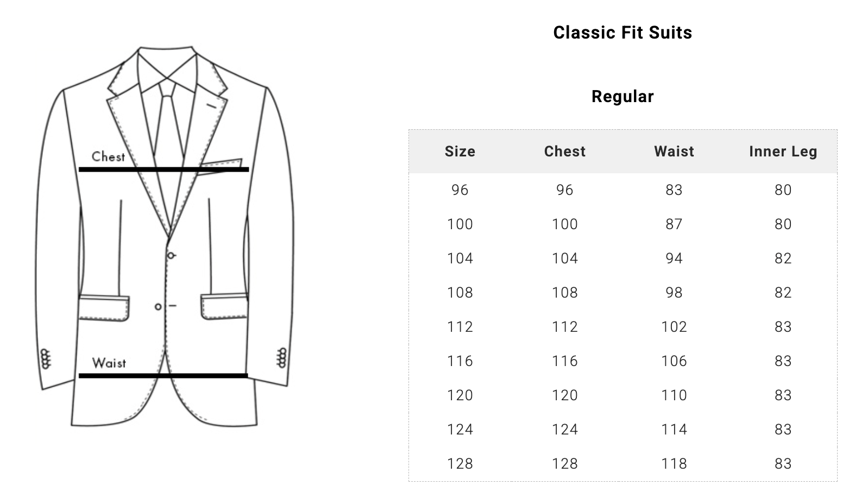Select the size 96 row
Image resolution: width=855 pixels, height=504 pixels.
coord(623,190)
